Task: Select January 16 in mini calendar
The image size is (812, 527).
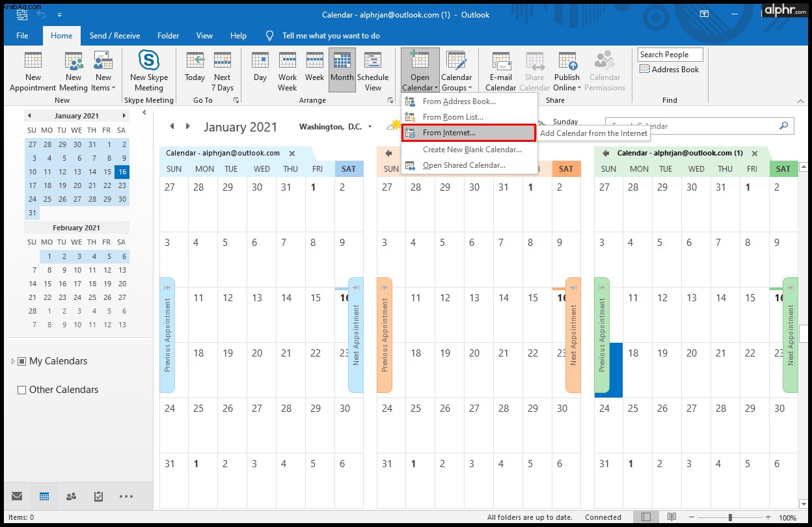Action: (122, 172)
